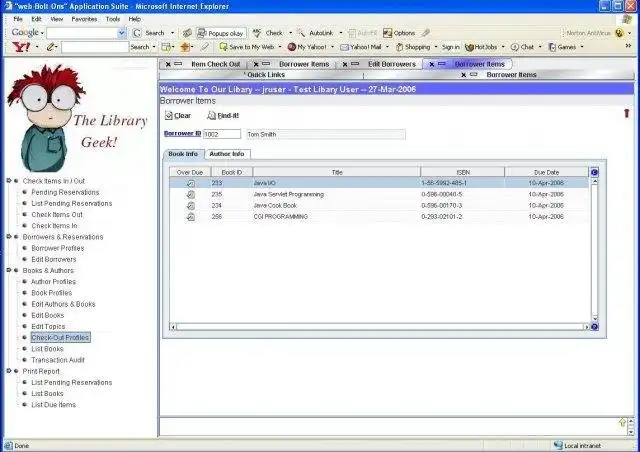640x452 pixels.
Task: Click the blue circle icon at table bottom corner
Action: click(594, 327)
